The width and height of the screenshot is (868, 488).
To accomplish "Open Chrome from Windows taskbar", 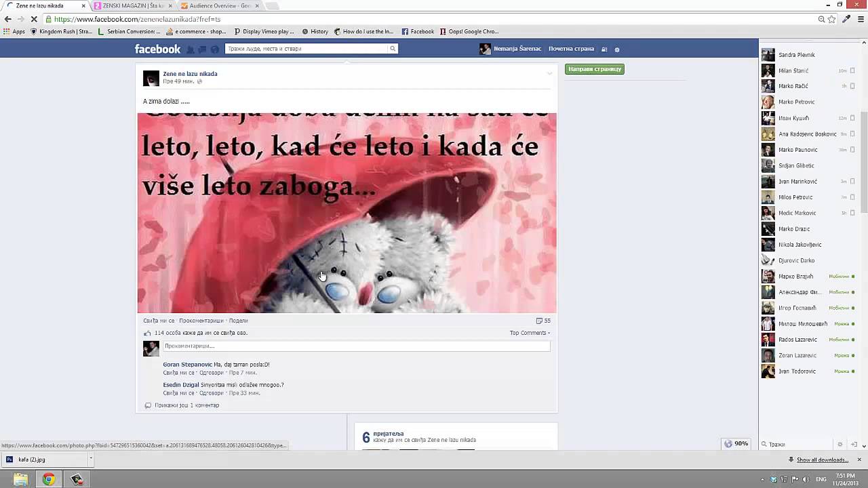I will pos(48,479).
